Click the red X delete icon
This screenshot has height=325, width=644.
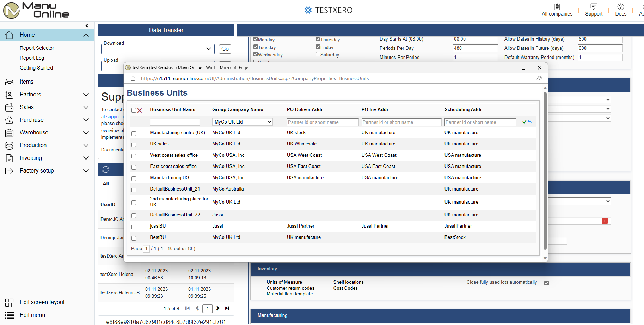pos(140,110)
